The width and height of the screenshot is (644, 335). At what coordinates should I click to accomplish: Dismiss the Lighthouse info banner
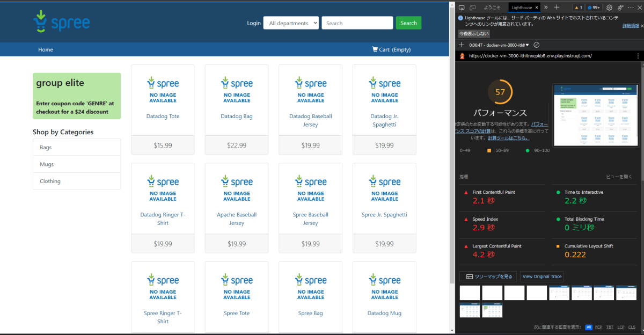coord(642,26)
